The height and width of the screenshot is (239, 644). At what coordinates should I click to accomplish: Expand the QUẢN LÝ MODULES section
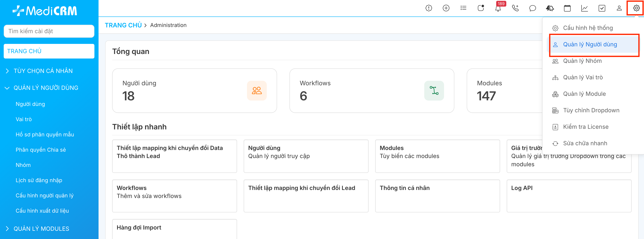[x=41, y=229]
